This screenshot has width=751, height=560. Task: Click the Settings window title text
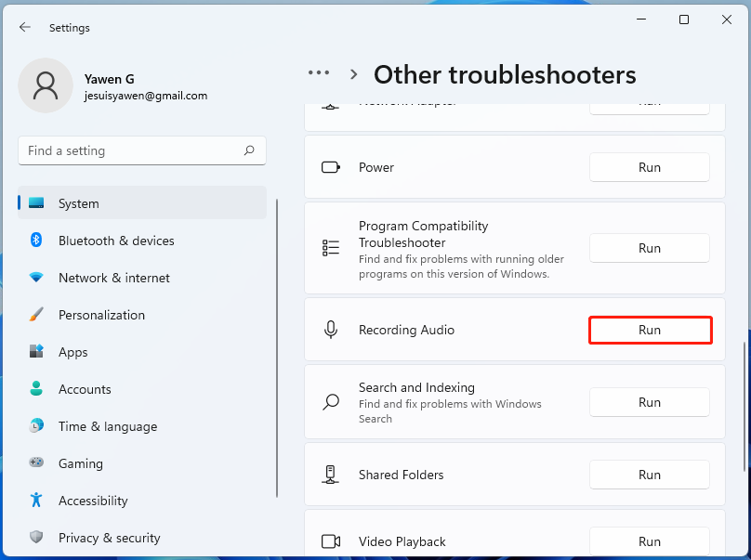70,28
